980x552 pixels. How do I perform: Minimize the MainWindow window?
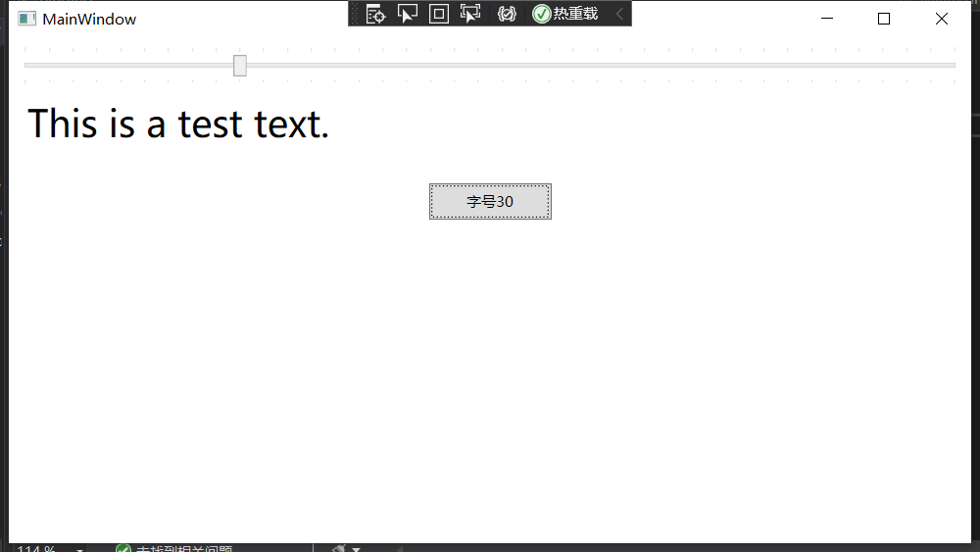coord(827,19)
